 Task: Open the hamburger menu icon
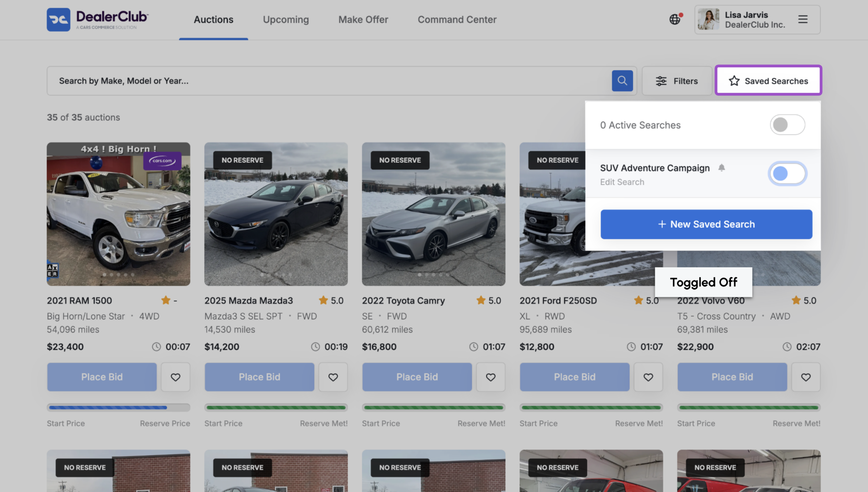(x=803, y=19)
